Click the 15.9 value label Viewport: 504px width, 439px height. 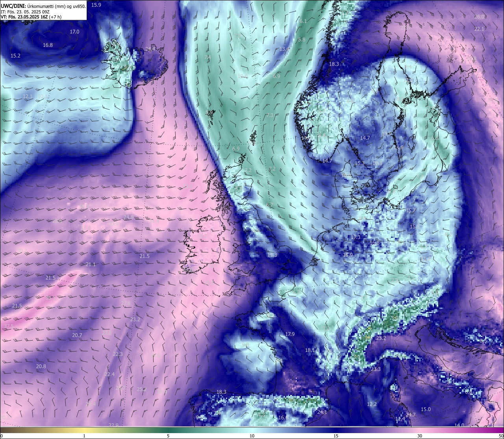96,5
